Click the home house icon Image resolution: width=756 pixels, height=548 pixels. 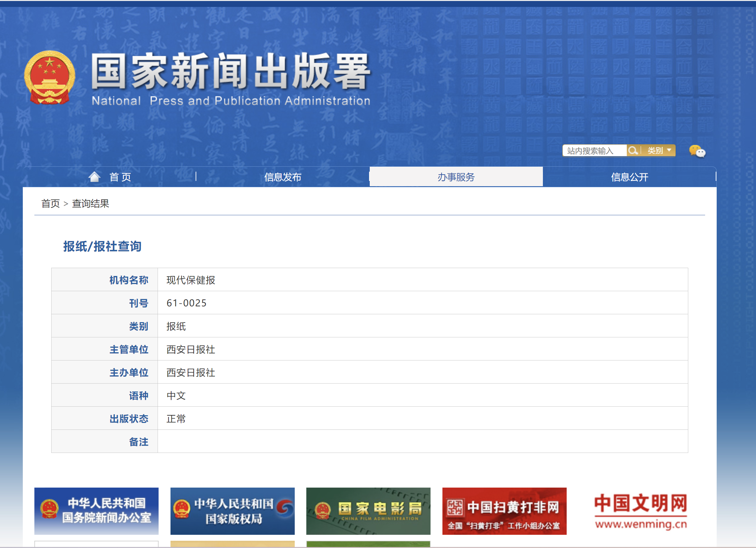click(x=94, y=177)
